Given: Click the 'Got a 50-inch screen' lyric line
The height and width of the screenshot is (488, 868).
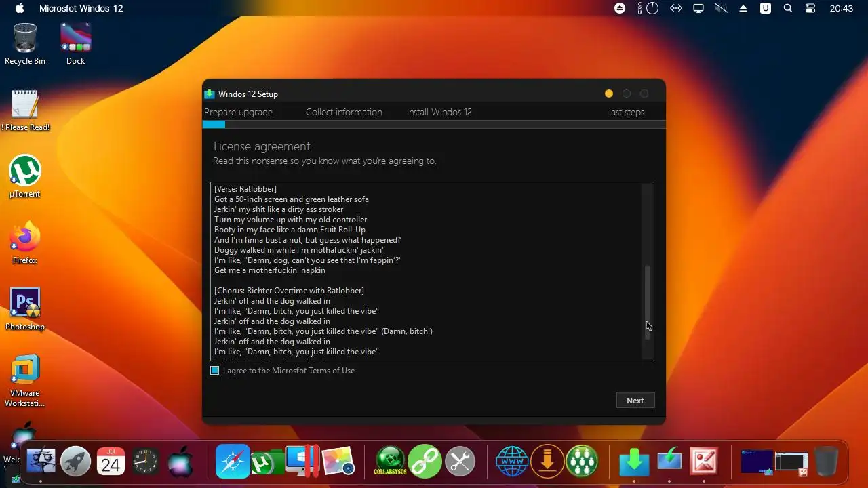Looking at the screenshot, I should pos(292,199).
